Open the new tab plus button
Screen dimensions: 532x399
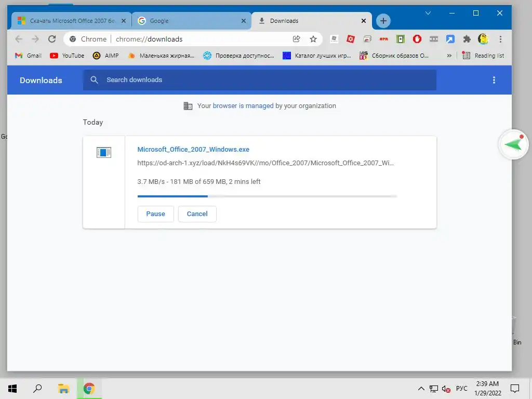[x=383, y=21]
